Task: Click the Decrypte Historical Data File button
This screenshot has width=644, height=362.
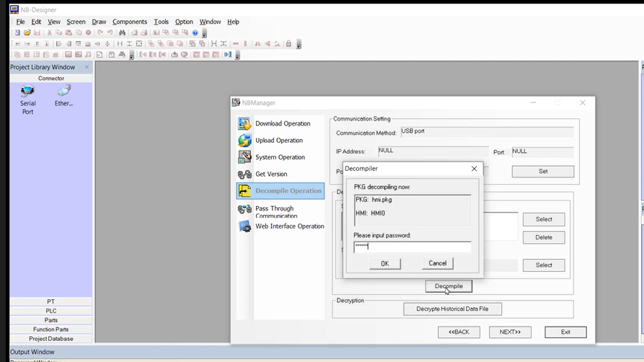Action: (x=452, y=309)
